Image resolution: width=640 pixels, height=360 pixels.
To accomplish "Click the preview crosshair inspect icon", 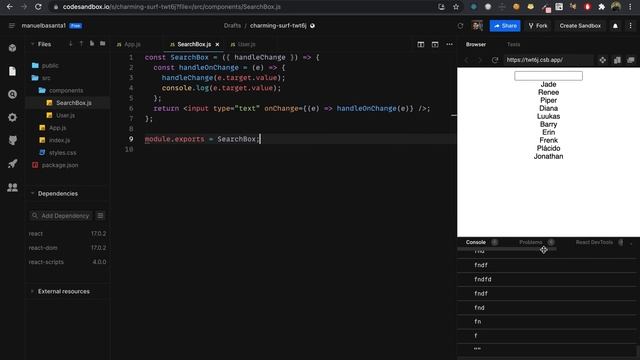I will tap(602, 60).
